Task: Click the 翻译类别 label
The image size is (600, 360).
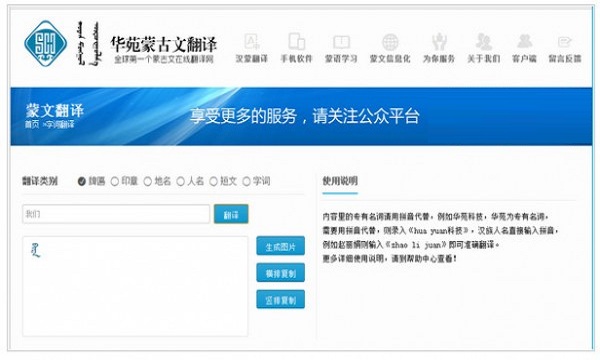Action: [40, 181]
